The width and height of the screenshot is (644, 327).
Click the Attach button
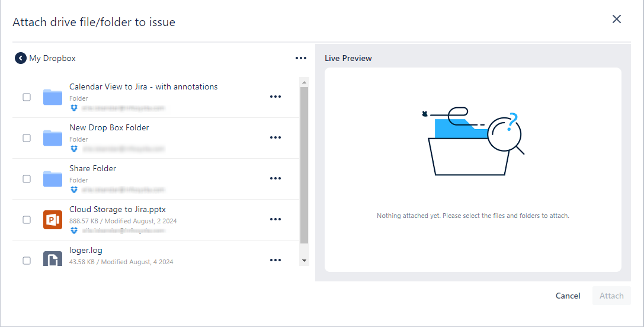point(611,296)
